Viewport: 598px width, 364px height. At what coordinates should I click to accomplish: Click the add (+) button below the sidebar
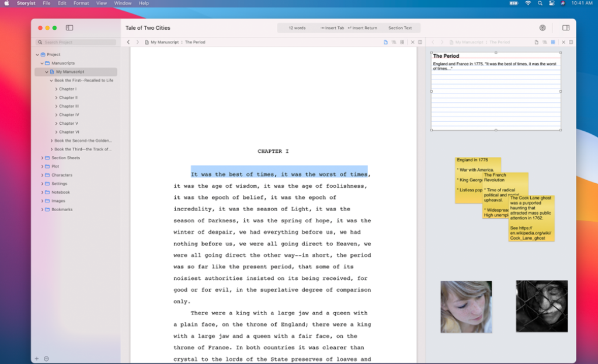click(x=36, y=358)
